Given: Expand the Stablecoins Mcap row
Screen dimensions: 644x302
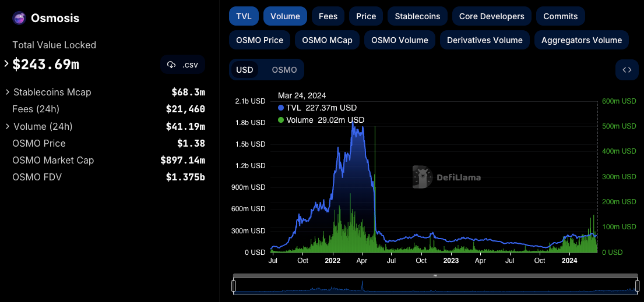Looking at the screenshot, I should pos(8,92).
